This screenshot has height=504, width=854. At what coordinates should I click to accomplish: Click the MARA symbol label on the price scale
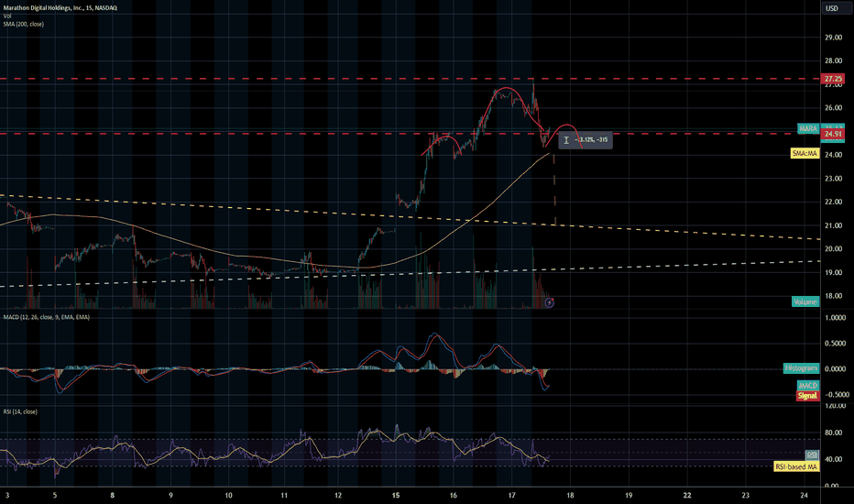(807, 128)
